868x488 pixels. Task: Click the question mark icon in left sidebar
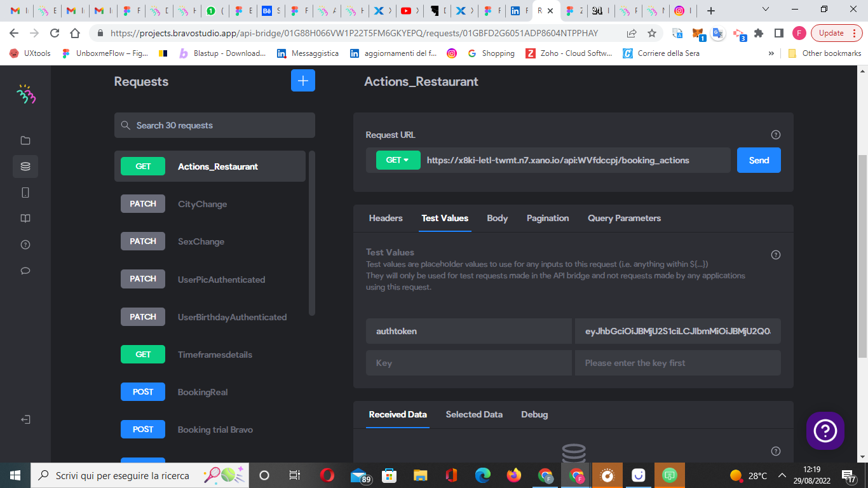click(25, 245)
